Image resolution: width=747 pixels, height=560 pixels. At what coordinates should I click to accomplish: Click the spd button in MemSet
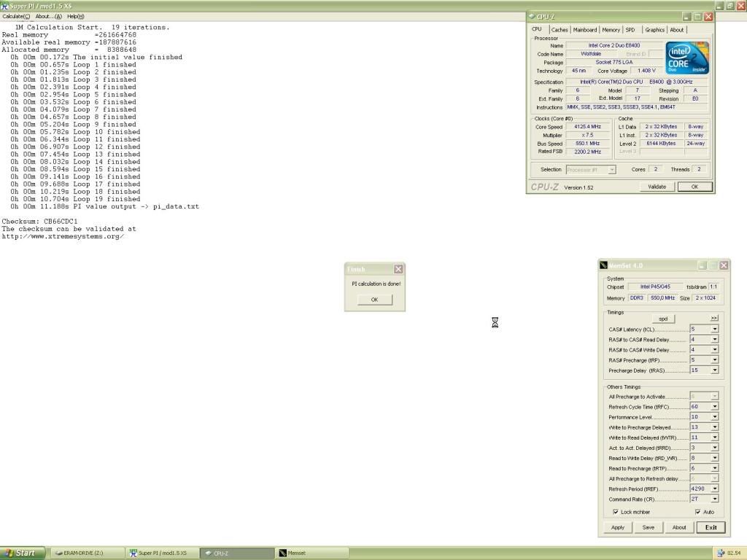pos(663,319)
